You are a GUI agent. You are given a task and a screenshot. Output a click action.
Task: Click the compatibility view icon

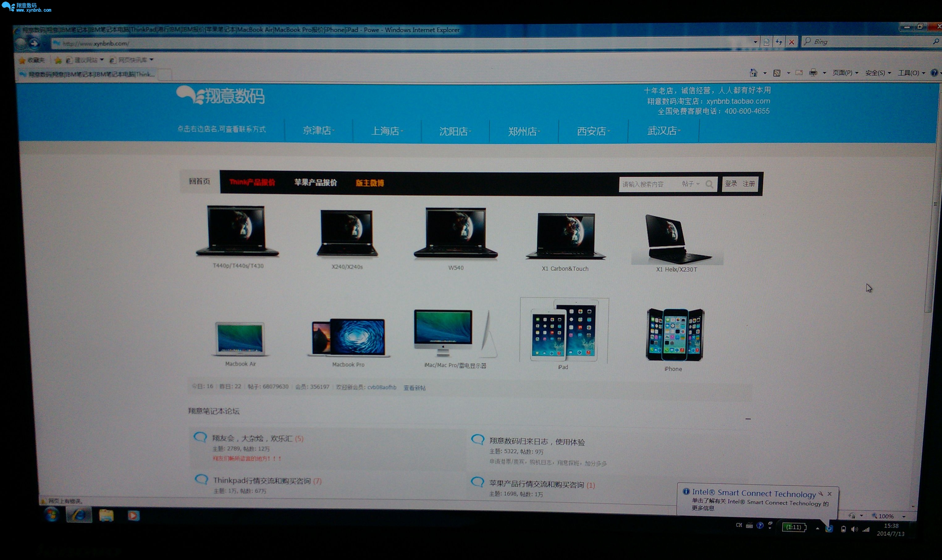coord(767,42)
